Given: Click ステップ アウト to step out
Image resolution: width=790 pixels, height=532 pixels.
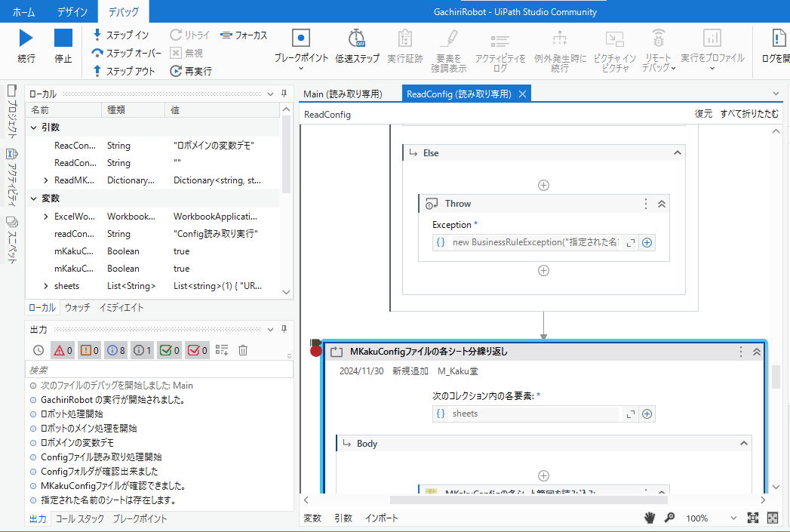Looking at the screenshot, I should (x=124, y=71).
